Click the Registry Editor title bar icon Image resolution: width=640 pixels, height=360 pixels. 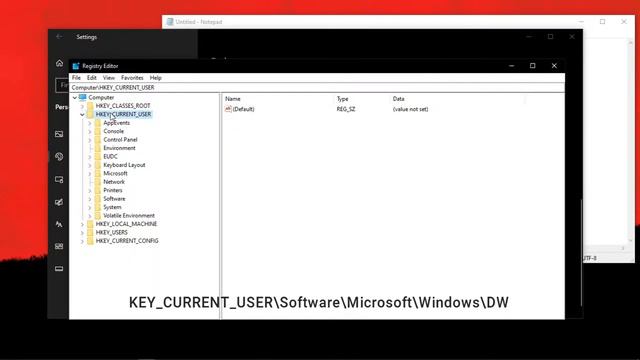pyautogui.click(x=76, y=66)
